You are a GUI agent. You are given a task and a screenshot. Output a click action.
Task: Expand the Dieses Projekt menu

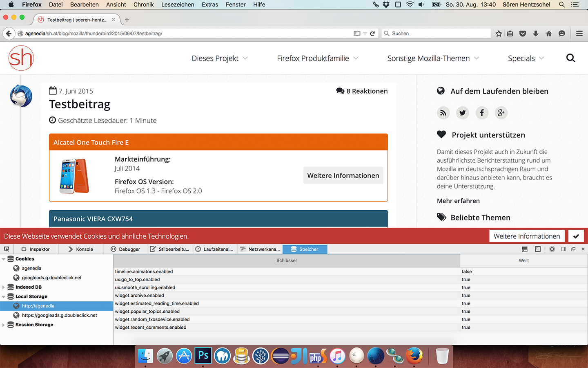[220, 58]
